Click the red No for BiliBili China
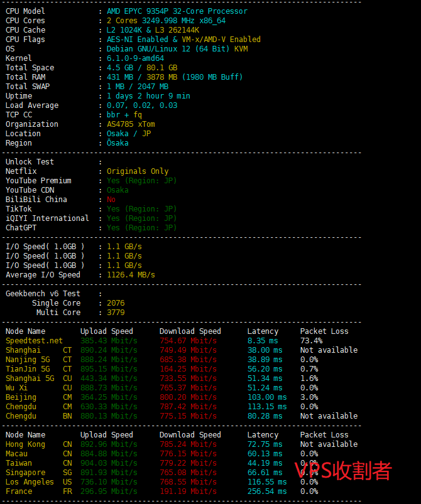Viewport: 421px width, 504px height. tap(111, 200)
